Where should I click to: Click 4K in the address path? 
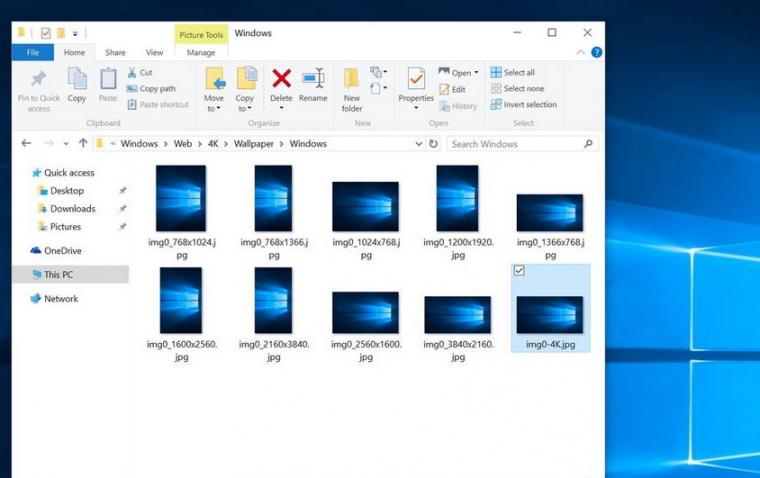(213, 143)
